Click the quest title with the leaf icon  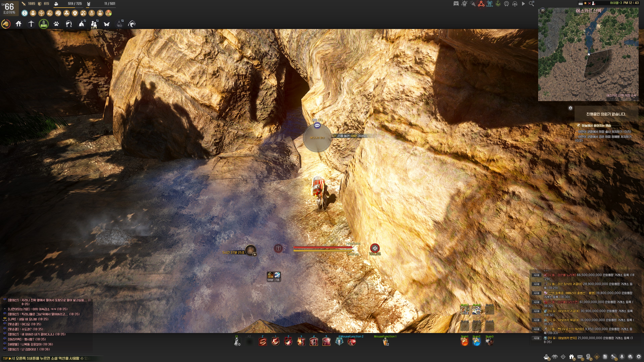[x=596, y=125]
